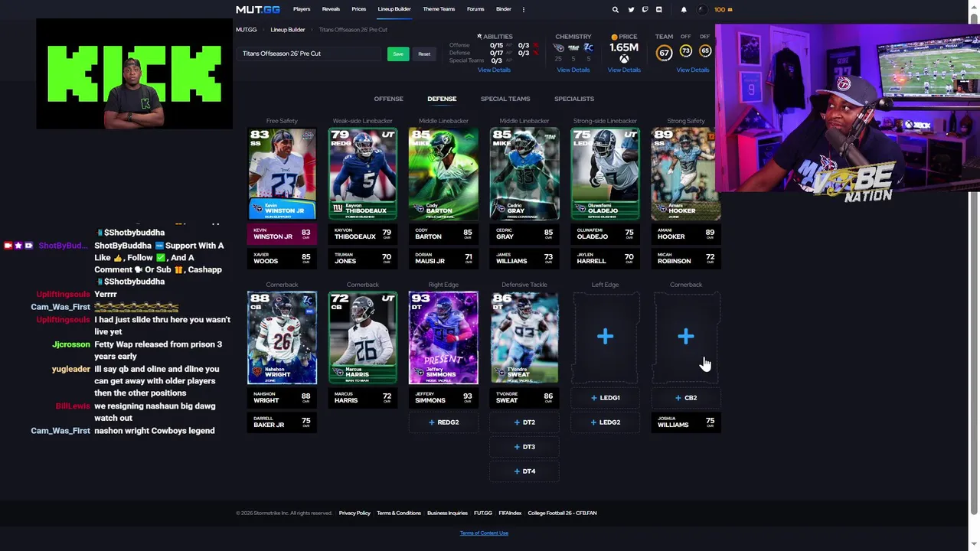980x551 pixels.
Task: Add a player at CB2
Action: pyautogui.click(x=685, y=398)
